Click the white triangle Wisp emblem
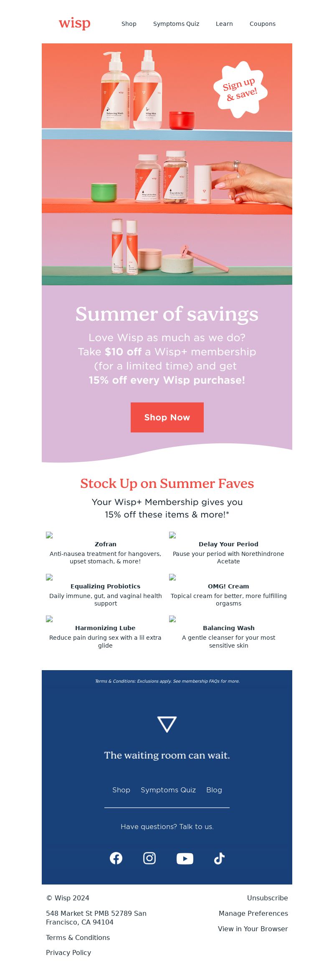 tap(167, 724)
